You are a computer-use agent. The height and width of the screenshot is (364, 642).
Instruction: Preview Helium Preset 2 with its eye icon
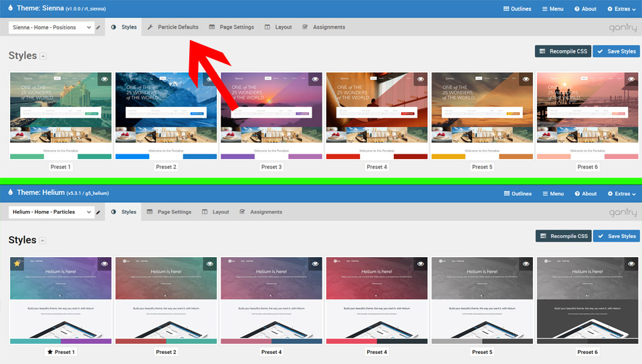209,264
